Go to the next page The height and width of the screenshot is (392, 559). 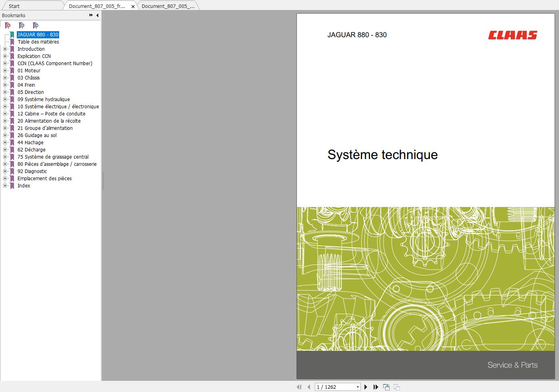click(x=366, y=387)
